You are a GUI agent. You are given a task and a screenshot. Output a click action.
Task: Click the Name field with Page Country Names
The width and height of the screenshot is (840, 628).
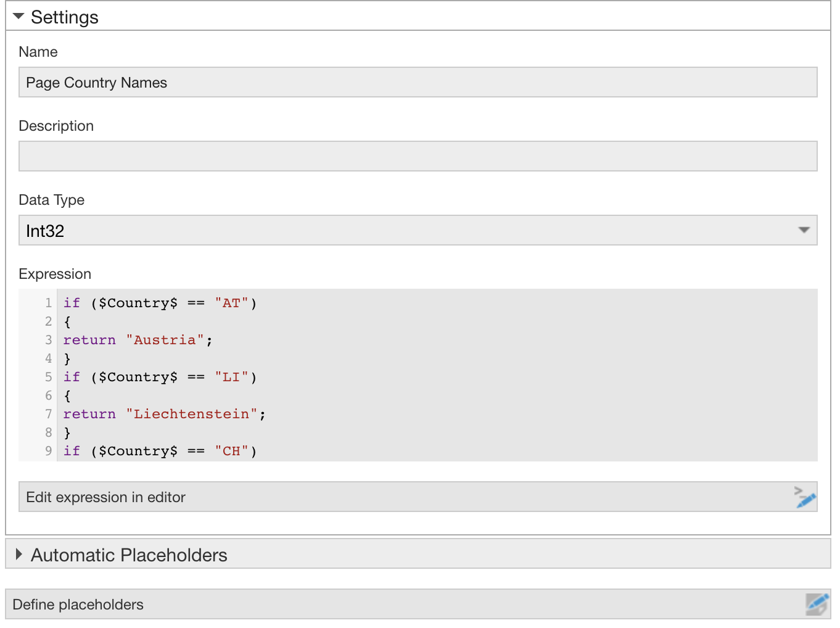tap(418, 82)
